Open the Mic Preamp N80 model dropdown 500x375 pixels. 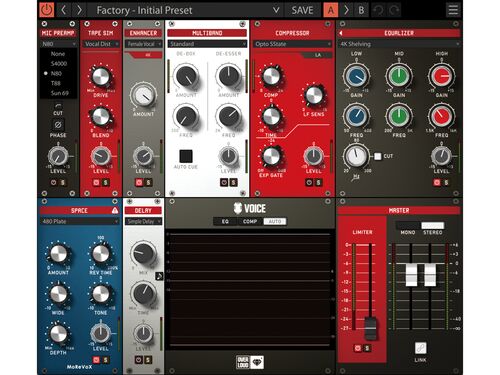click(x=58, y=44)
